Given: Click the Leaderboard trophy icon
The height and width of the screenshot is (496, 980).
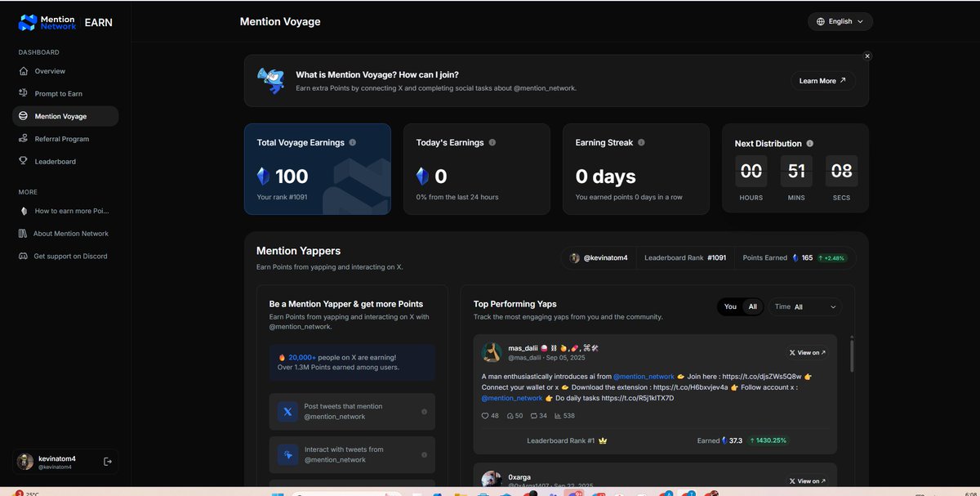Looking at the screenshot, I should coord(24,161).
